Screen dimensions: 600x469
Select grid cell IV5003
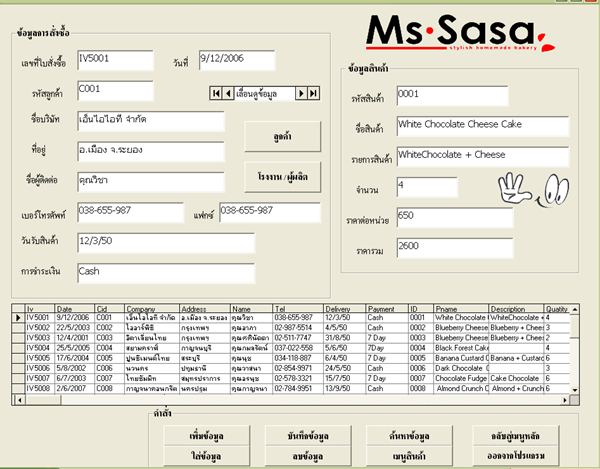pos(40,338)
